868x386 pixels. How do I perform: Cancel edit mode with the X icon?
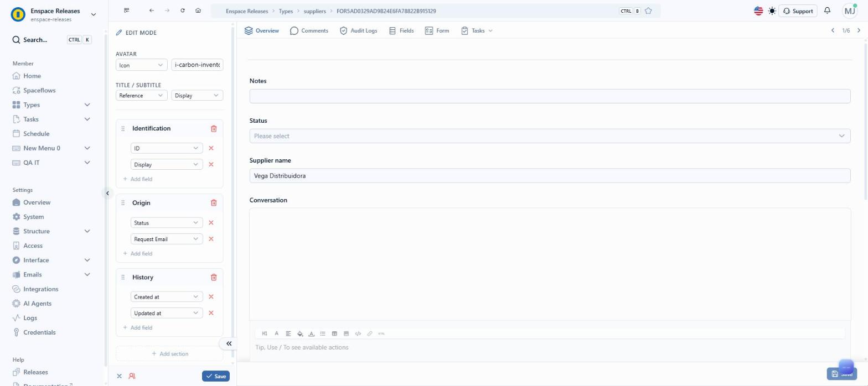[x=119, y=376]
